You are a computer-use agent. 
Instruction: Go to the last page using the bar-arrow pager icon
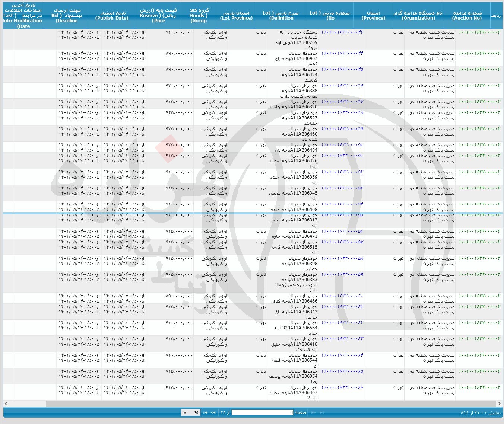tap(205, 412)
